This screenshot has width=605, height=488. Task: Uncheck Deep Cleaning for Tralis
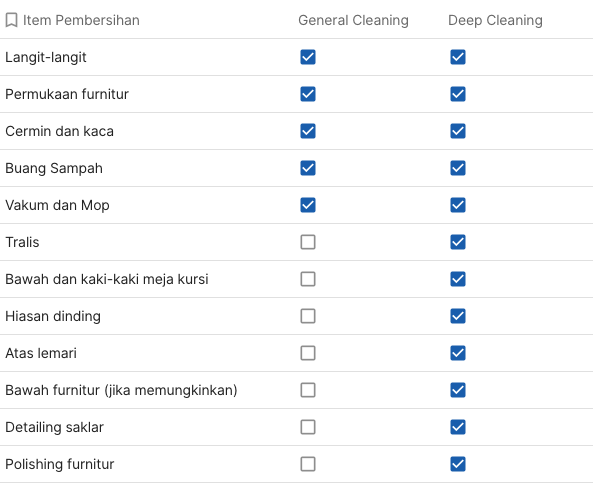[x=458, y=242]
